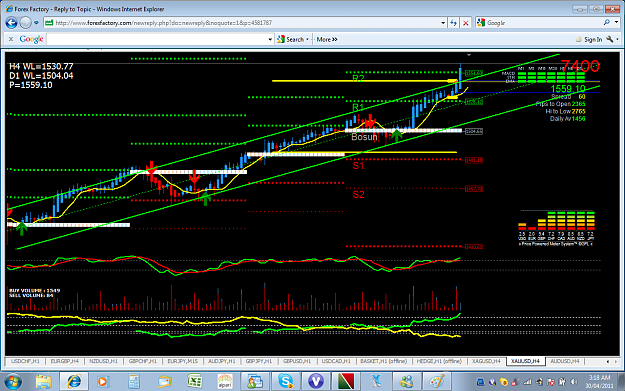The height and width of the screenshot is (391, 625).
Task: Switch to the AUDJPY,H1 chart tab
Action: tap(222, 361)
